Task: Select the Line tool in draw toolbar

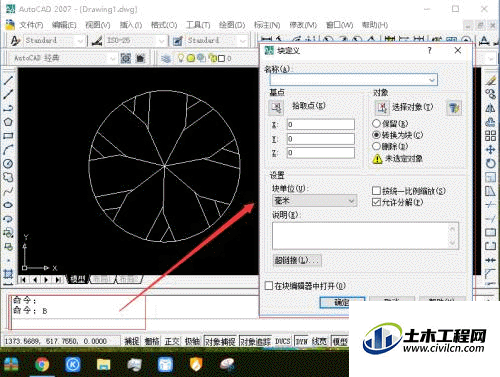Action: pos(8,80)
